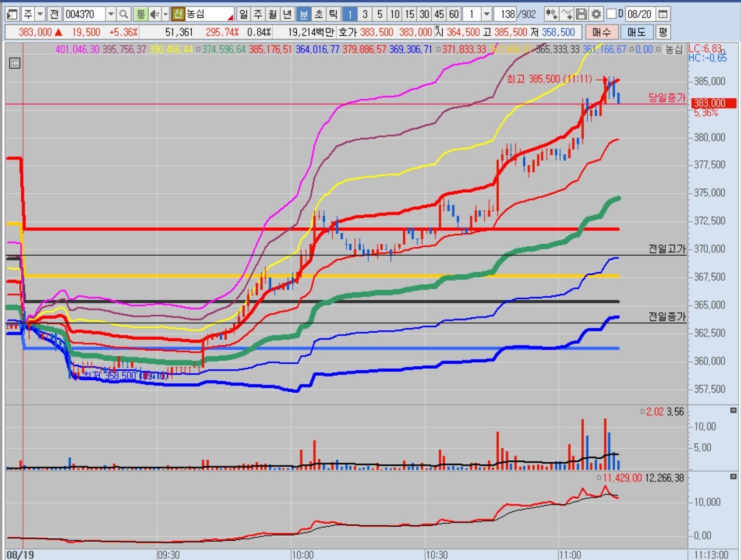
Task: Click the 19,214백만 trading value in quote bar
Action: [x=311, y=32]
